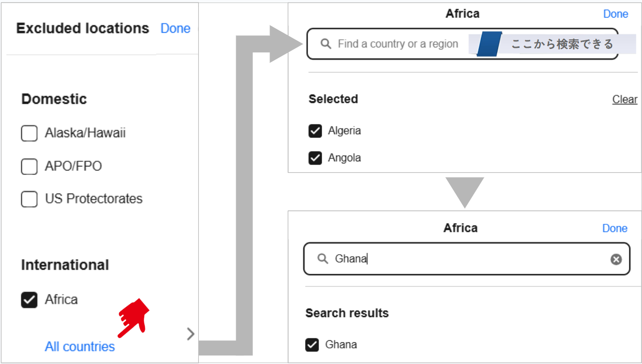Screen dimensions: 642x364
Task: Tick the US Protectorates checkbox
Action: (29, 199)
